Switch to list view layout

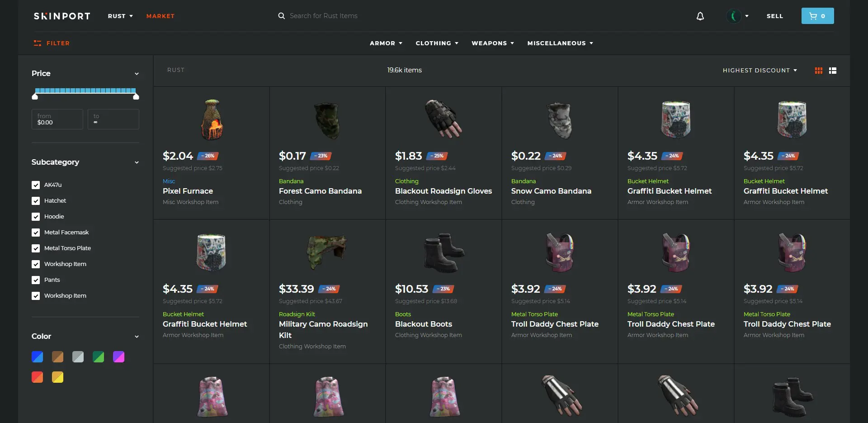[x=833, y=71]
